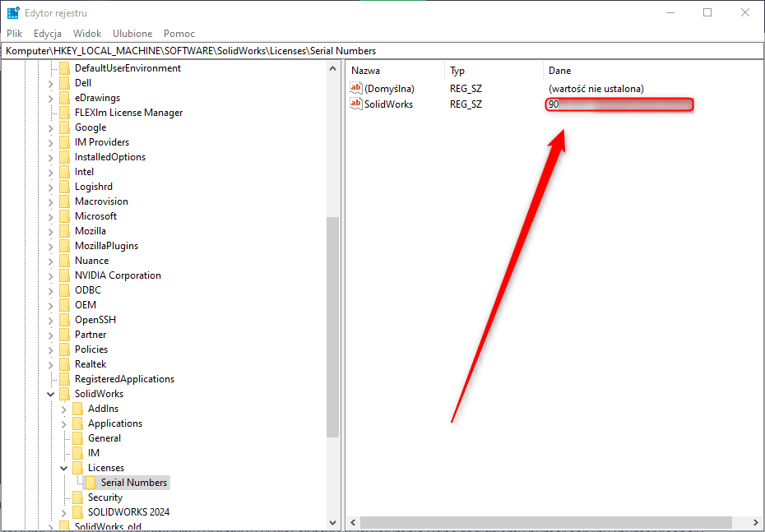Click the RegisteredApplications folder icon
This screenshot has height=532, width=765.
[64, 379]
